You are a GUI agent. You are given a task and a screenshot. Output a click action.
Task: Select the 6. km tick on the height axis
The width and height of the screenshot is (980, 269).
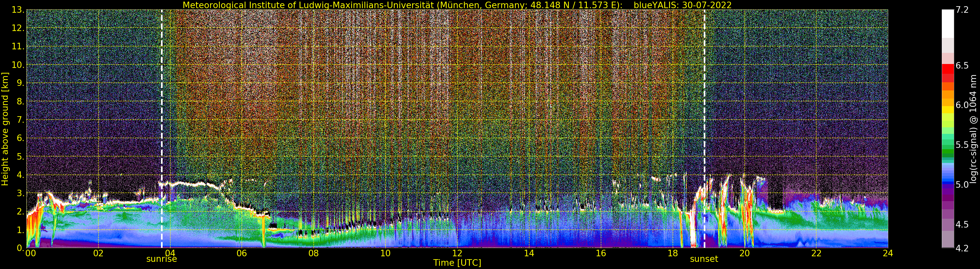[20, 138]
